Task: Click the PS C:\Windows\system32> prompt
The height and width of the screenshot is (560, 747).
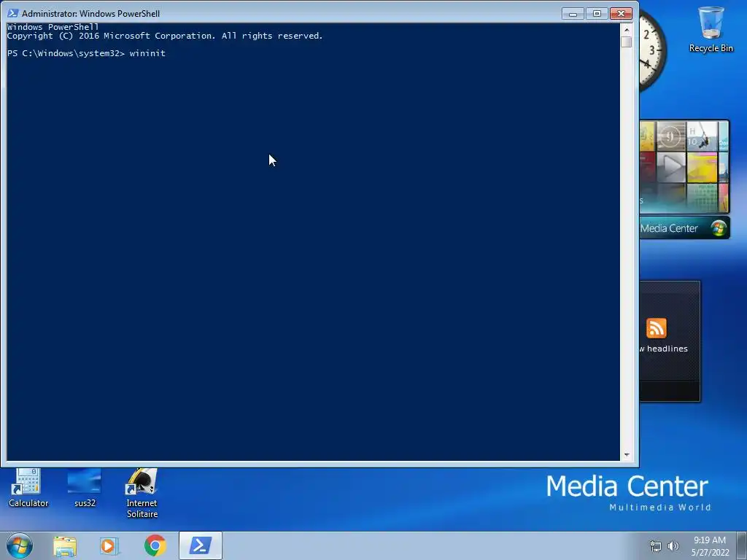Action: 66,53
